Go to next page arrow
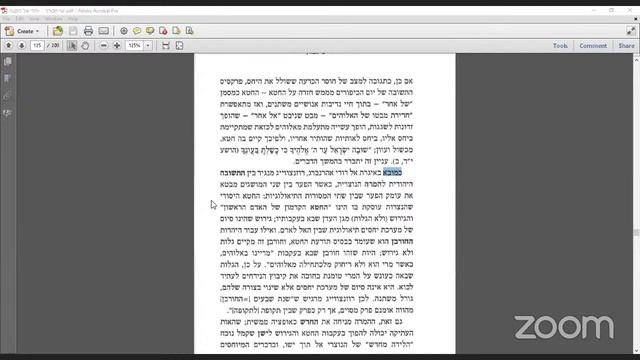Viewport: 640px width, 360px height. click(x=22, y=46)
